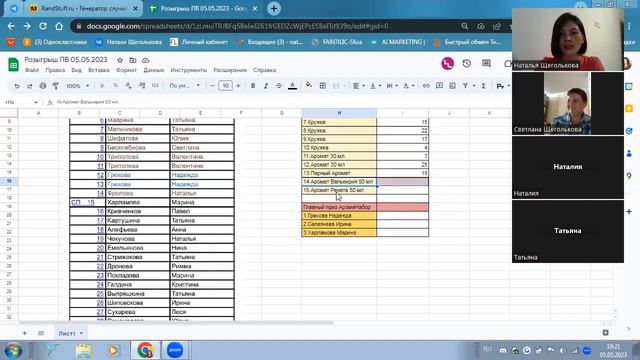This screenshot has width=640, height=360.
Task: Open vertical align dropdown
Action: 375,86
